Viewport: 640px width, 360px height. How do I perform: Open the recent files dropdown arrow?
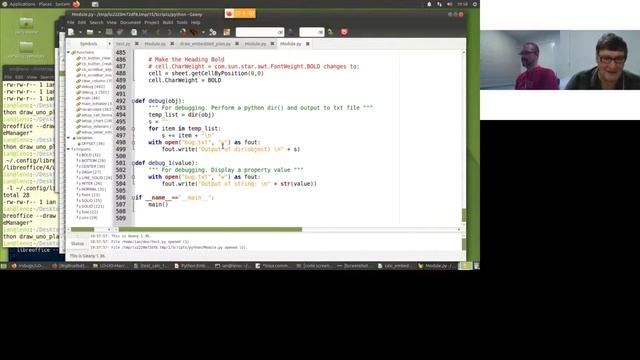(99, 32)
